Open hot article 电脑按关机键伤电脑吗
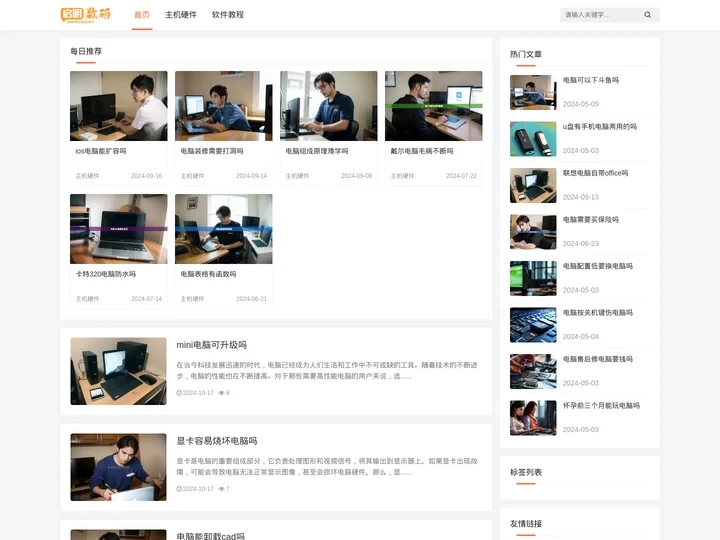 click(598, 313)
